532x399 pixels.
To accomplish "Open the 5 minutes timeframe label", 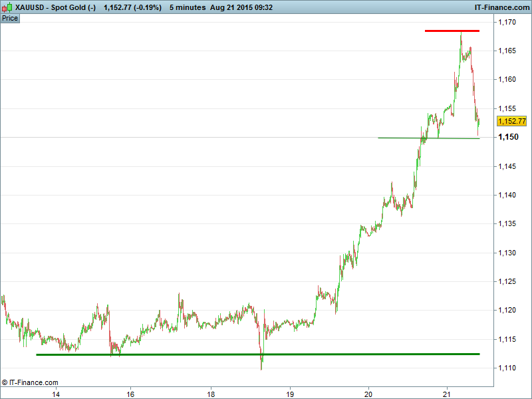I will (186, 7).
